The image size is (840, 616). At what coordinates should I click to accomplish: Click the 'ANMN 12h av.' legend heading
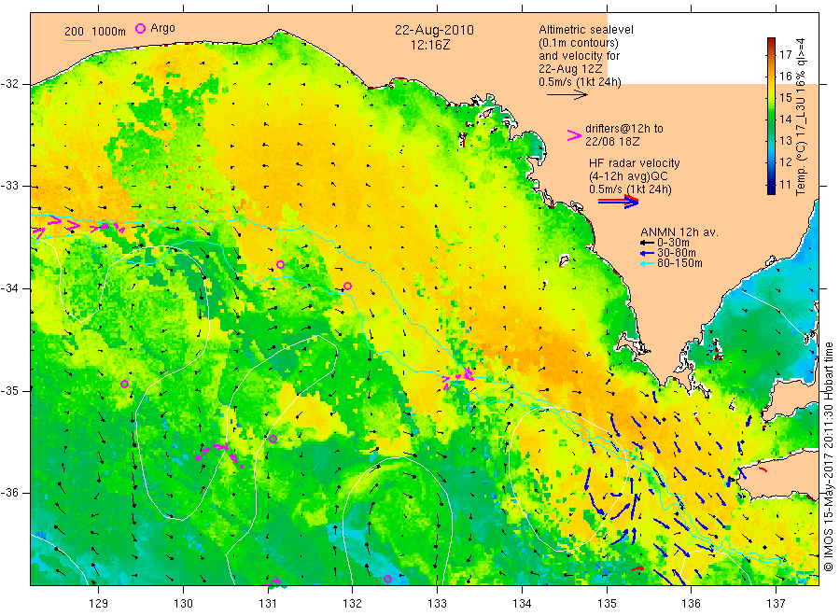679,232
